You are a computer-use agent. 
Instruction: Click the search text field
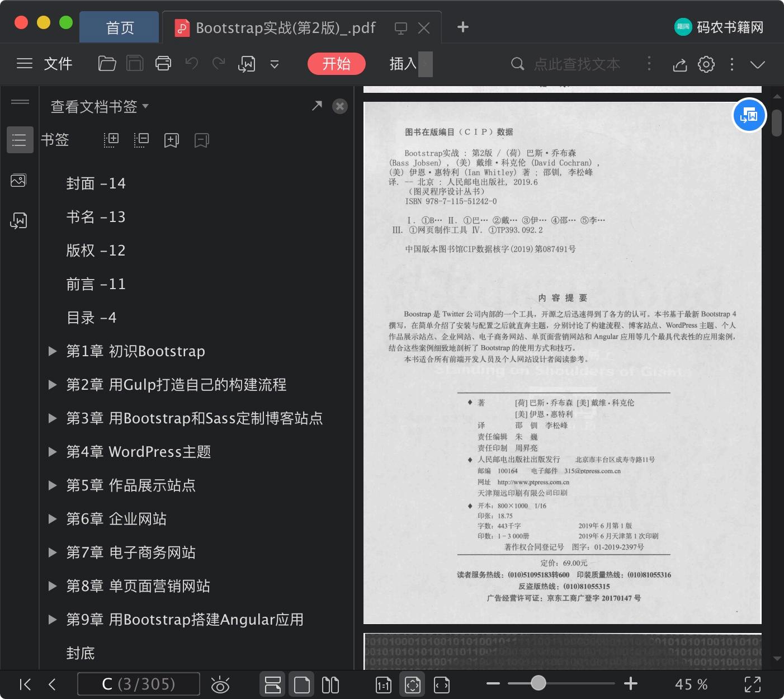[577, 64]
